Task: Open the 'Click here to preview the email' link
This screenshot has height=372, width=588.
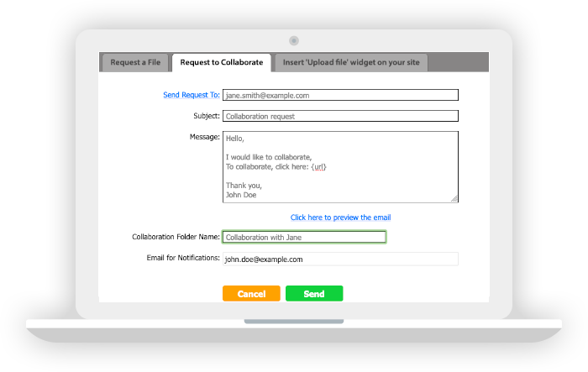Action: [x=340, y=217]
